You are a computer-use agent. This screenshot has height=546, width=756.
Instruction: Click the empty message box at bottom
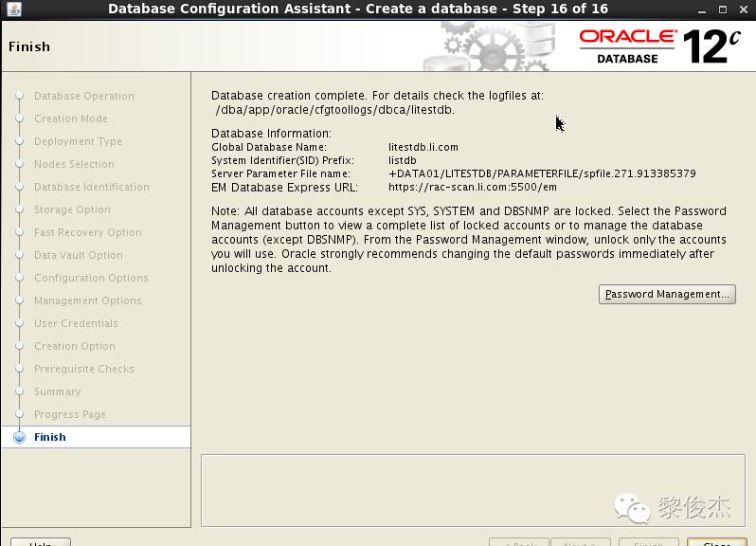473,490
